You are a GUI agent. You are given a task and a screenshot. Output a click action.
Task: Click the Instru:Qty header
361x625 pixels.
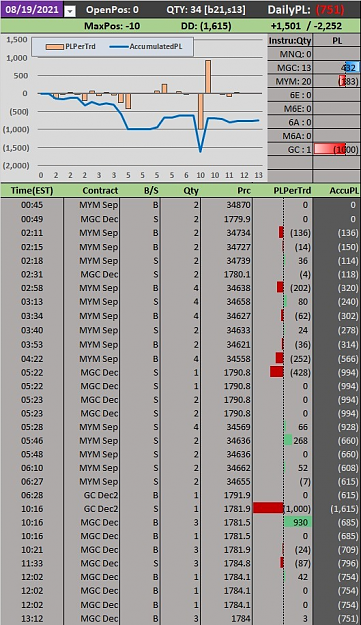click(290, 41)
